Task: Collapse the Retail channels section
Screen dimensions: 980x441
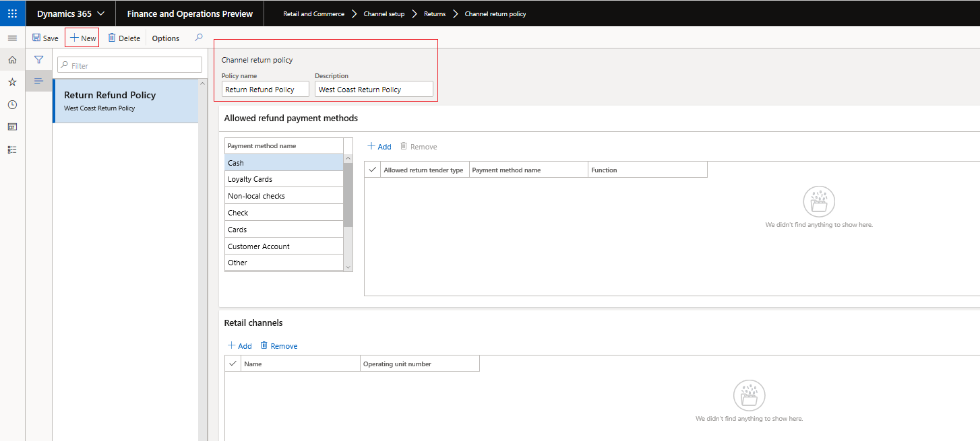Action: pyautogui.click(x=253, y=323)
